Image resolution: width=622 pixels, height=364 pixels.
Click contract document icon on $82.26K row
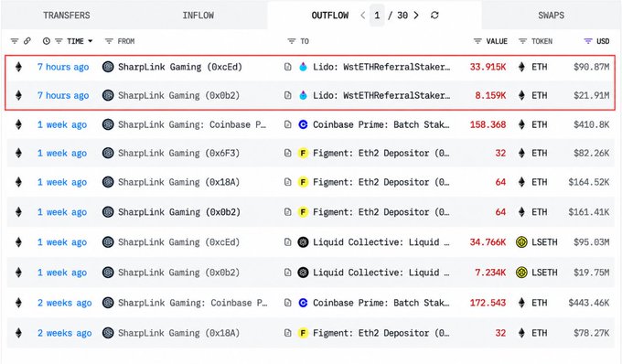point(287,153)
